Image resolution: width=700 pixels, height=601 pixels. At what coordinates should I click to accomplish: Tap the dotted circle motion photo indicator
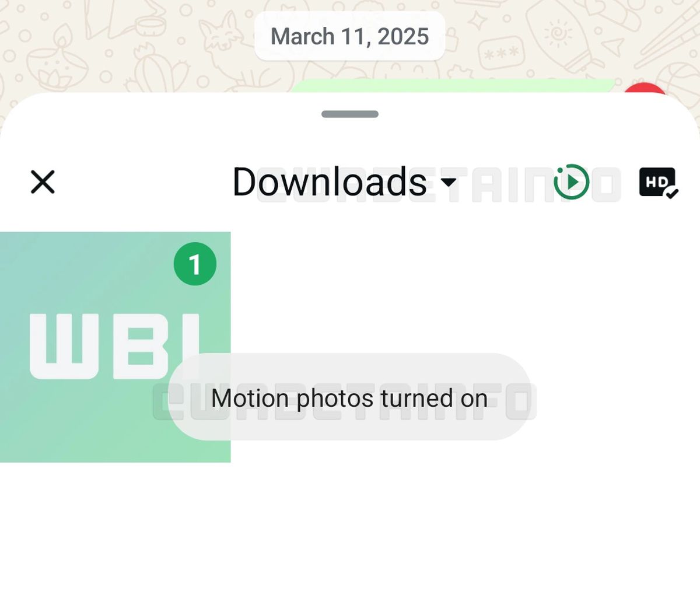click(x=571, y=182)
